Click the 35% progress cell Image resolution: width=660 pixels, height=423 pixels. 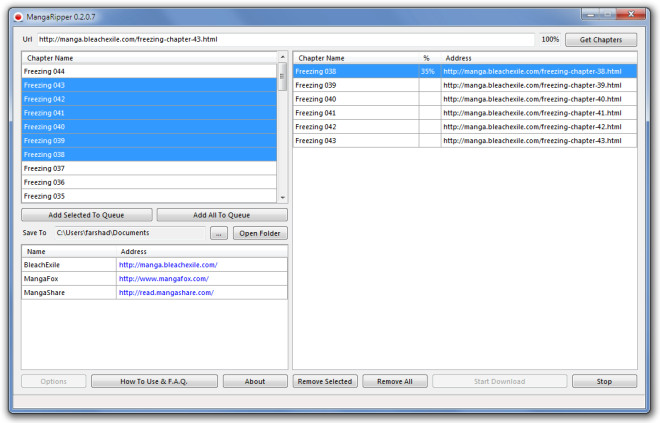pos(430,72)
